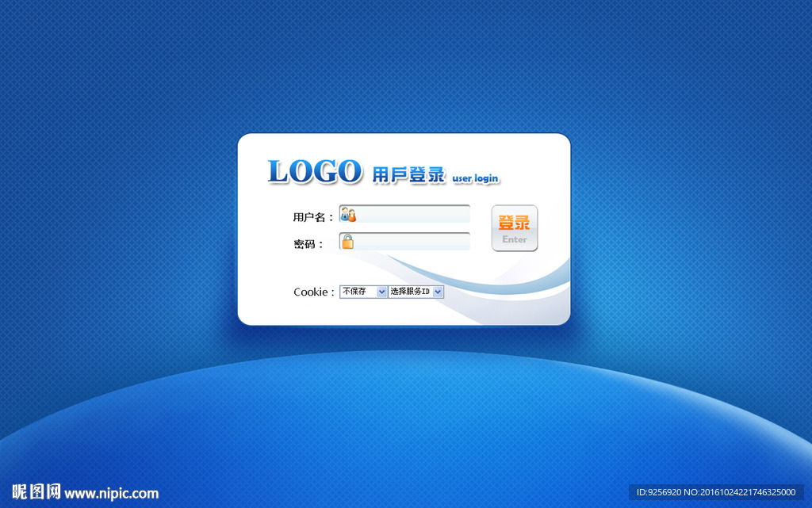Open the 选择服务ID dropdown
Screen dimensions: 812x508
tap(416, 292)
